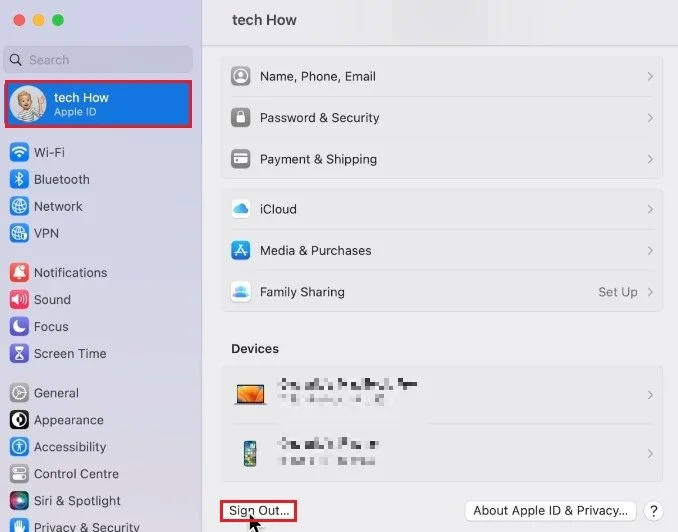This screenshot has width=678, height=532.
Task: Click the Family Sharing icon
Action: click(240, 292)
